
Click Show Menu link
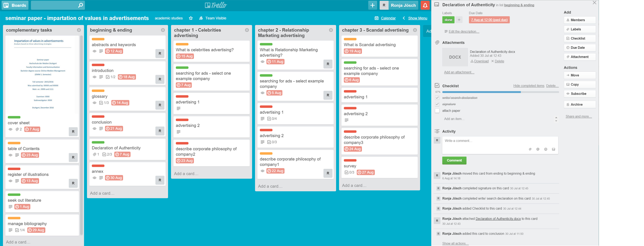click(x=415, y=18)
